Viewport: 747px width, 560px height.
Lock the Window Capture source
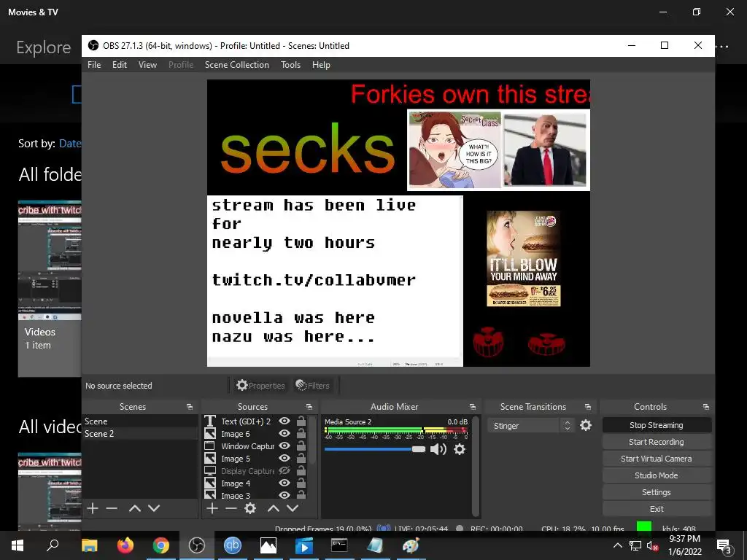coord(301,446)
